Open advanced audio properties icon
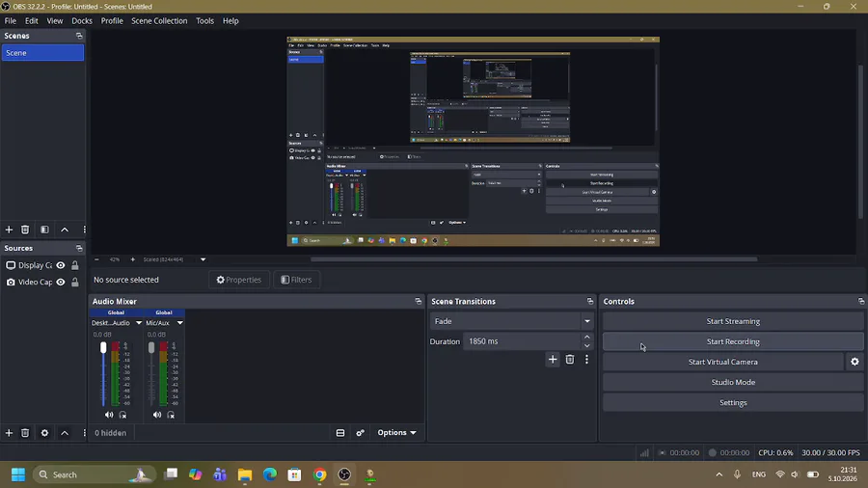The width and height of the screenshot is (868, 488). 361,433
